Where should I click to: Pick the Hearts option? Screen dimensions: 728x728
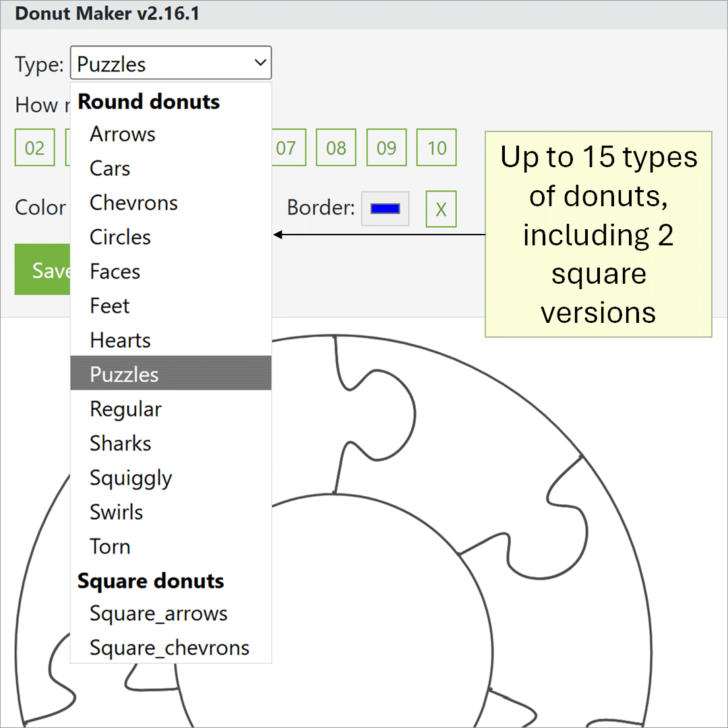point(120,340)
